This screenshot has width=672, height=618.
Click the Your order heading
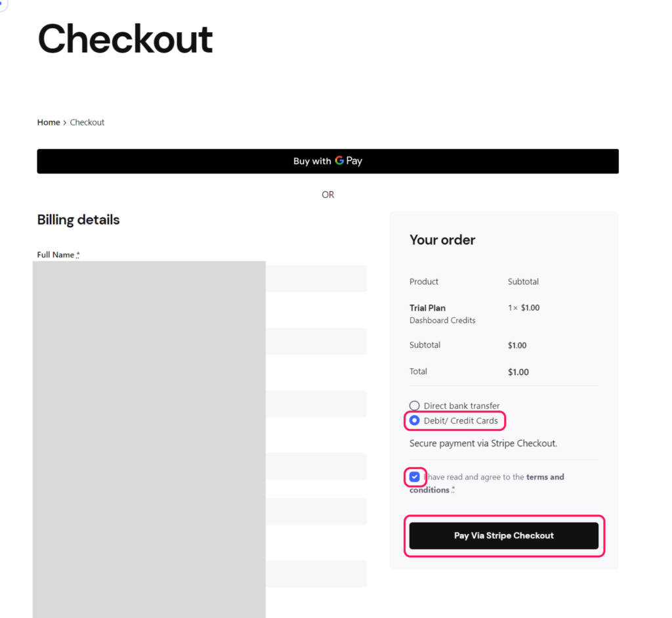coord(442,240)
